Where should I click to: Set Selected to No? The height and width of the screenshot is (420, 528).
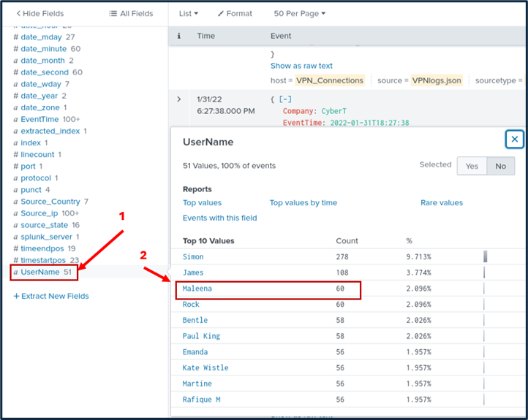[x=500, y=166]
